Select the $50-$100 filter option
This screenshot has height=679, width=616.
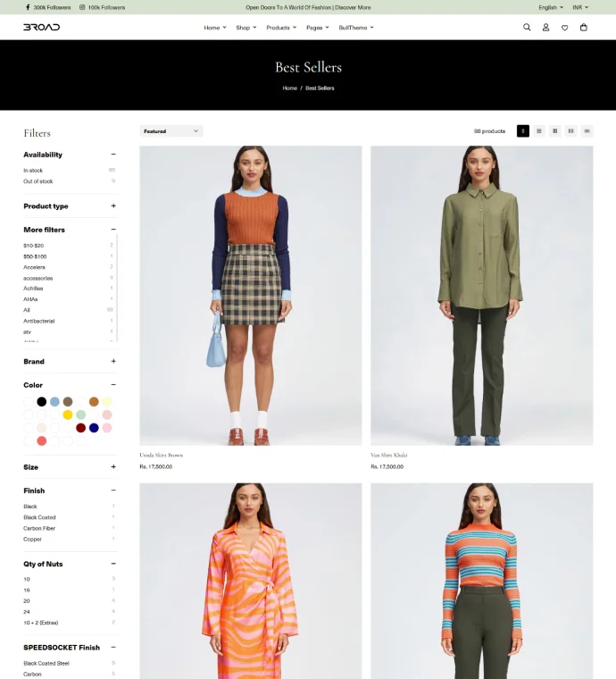35,256
